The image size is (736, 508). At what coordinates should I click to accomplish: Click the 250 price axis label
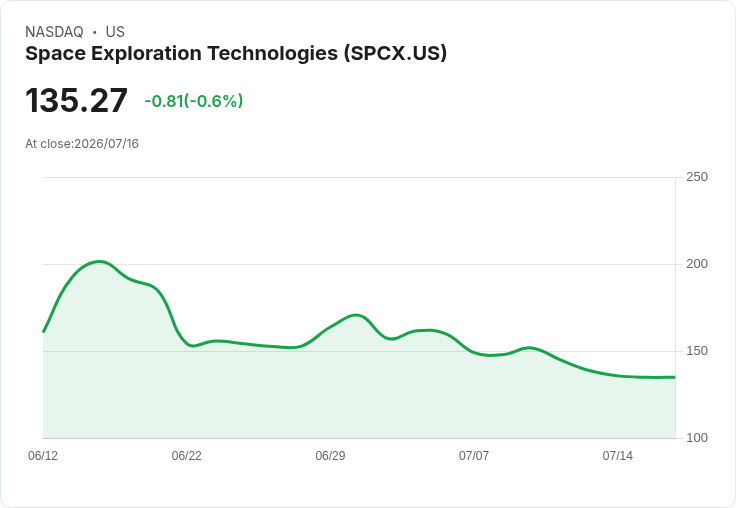tap(697, 177)
